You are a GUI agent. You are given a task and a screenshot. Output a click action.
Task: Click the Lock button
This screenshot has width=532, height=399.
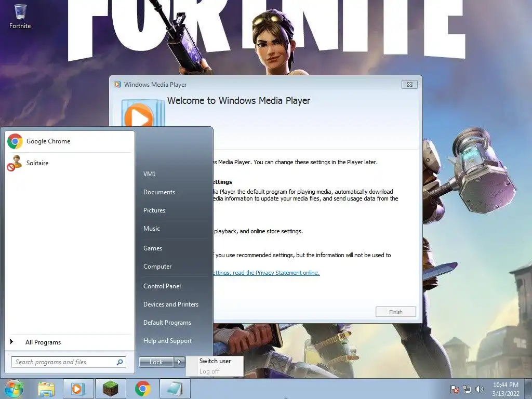(156, 362)
